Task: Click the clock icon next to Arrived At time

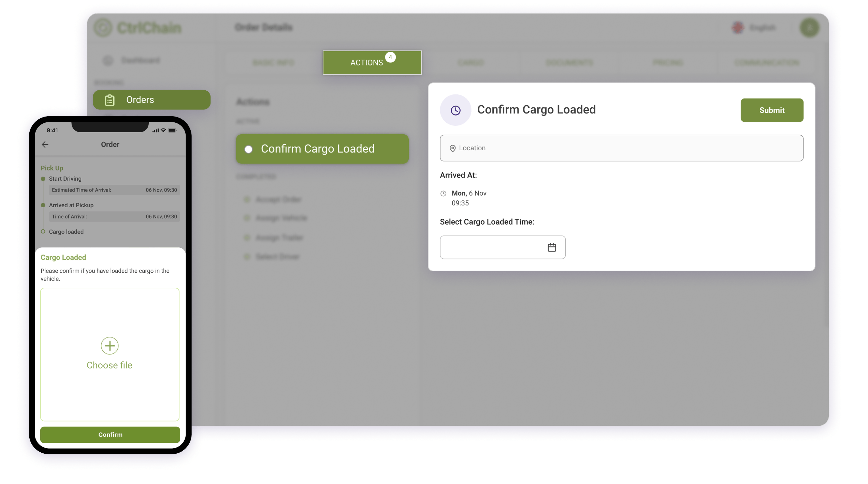Action: [443, 192]
